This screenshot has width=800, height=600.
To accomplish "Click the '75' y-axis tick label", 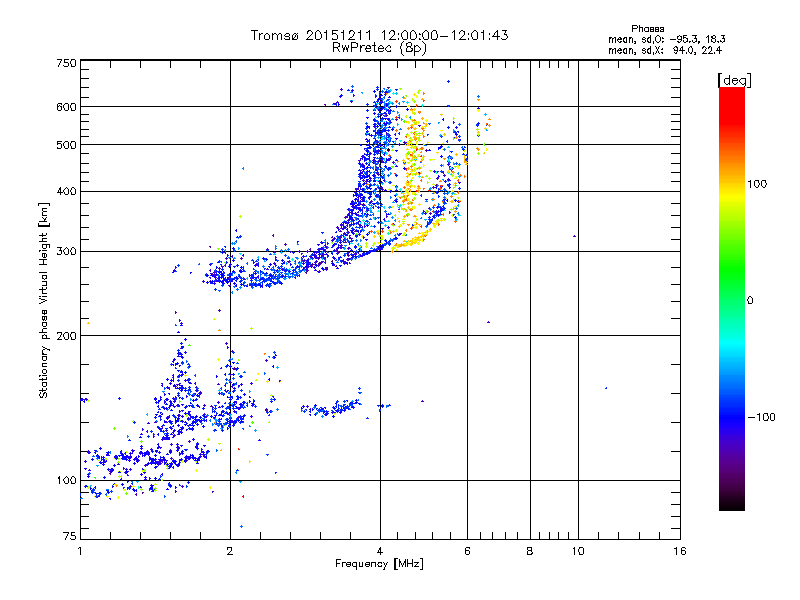I will point(70,536).
